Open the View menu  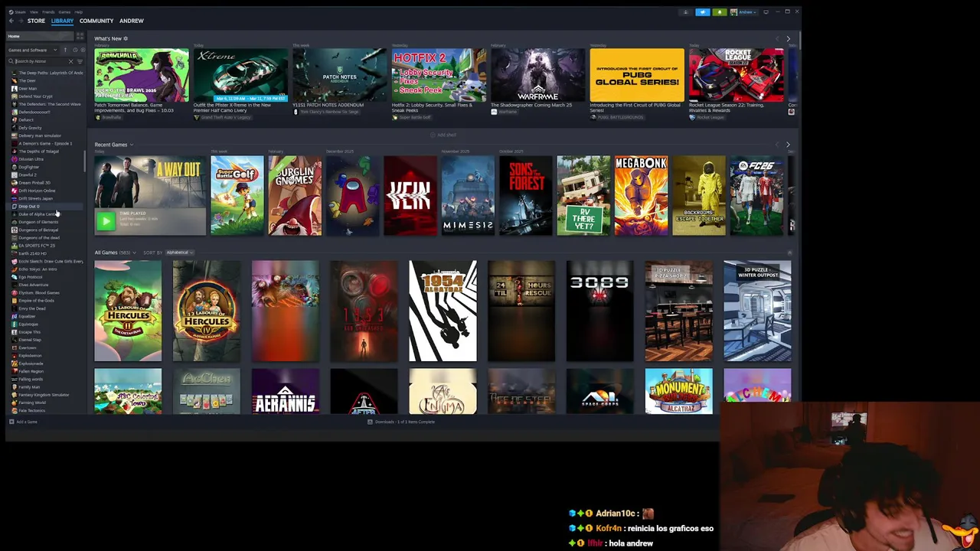point(34,12)
